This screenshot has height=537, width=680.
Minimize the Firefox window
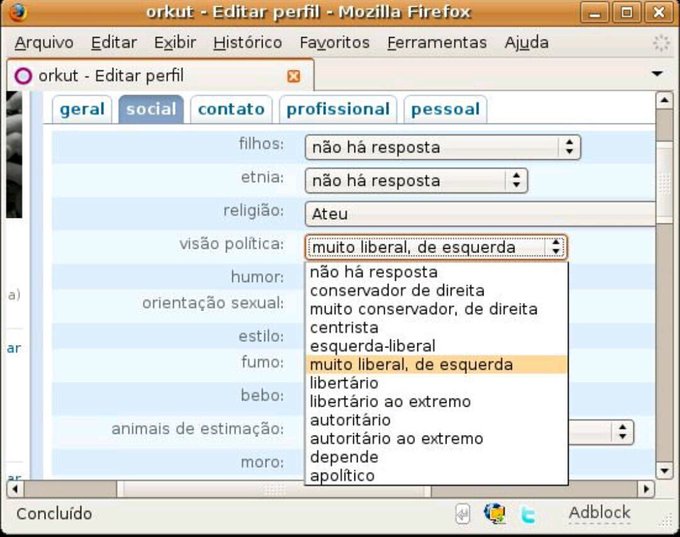pos(595,13)
